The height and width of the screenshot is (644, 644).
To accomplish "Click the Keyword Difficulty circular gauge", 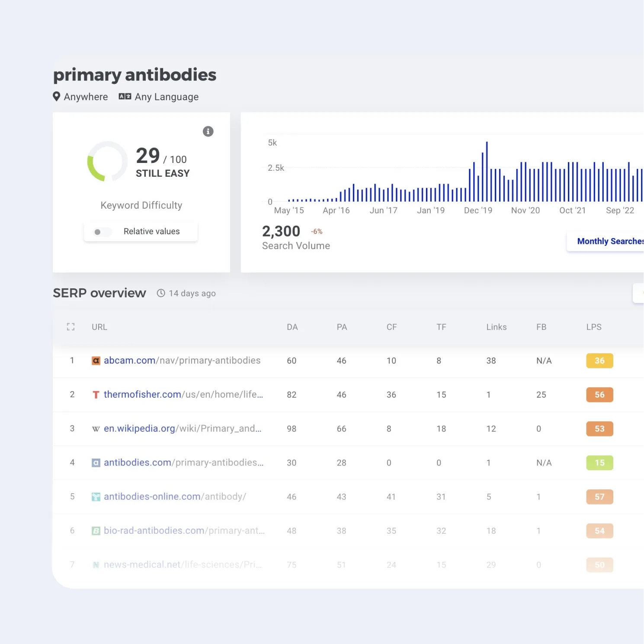I will [107, 161].
